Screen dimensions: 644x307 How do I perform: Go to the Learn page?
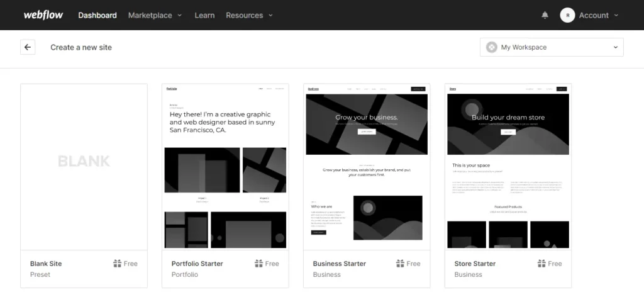pyautogui.click(x=204, y=15)
